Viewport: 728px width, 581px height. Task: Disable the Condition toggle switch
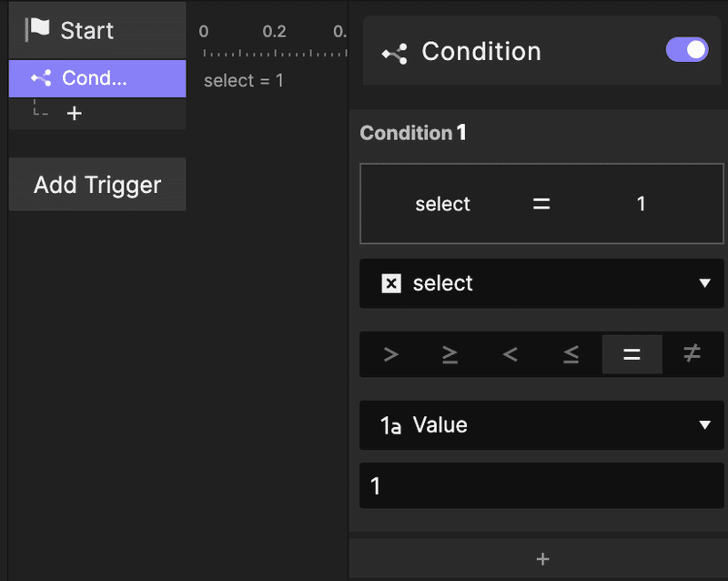coord(687,50)
